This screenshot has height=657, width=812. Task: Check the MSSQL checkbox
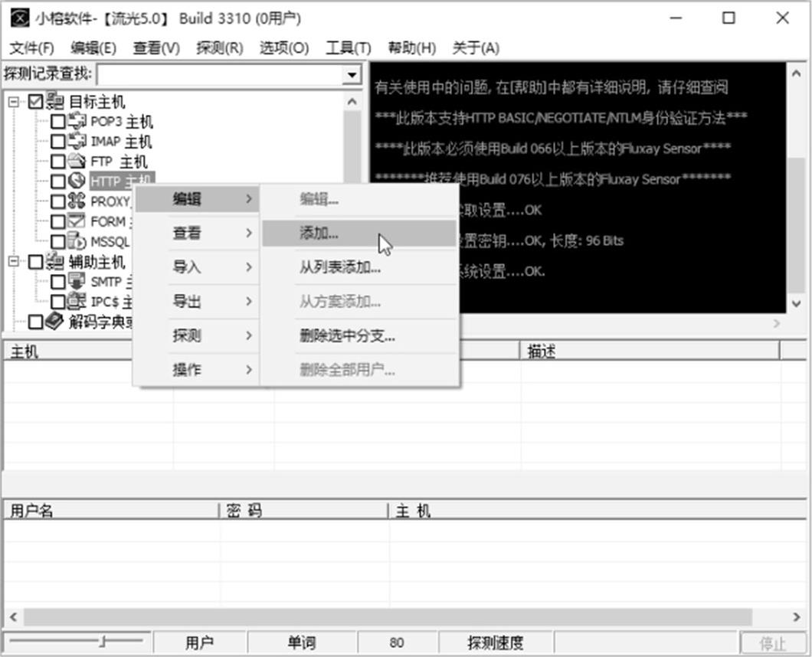click(58, 241)
